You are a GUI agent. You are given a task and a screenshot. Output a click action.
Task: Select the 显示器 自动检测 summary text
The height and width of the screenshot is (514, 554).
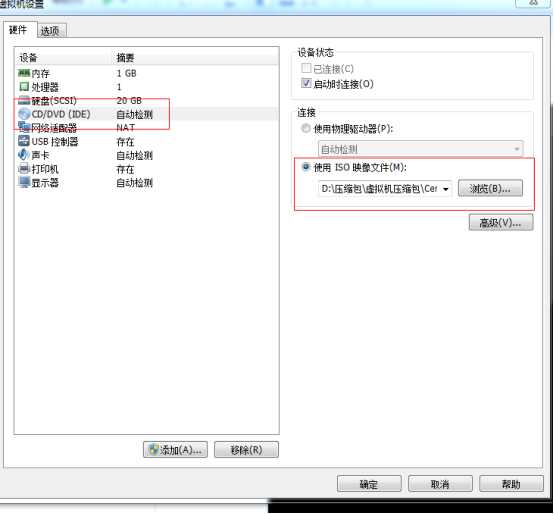point(135,183)
